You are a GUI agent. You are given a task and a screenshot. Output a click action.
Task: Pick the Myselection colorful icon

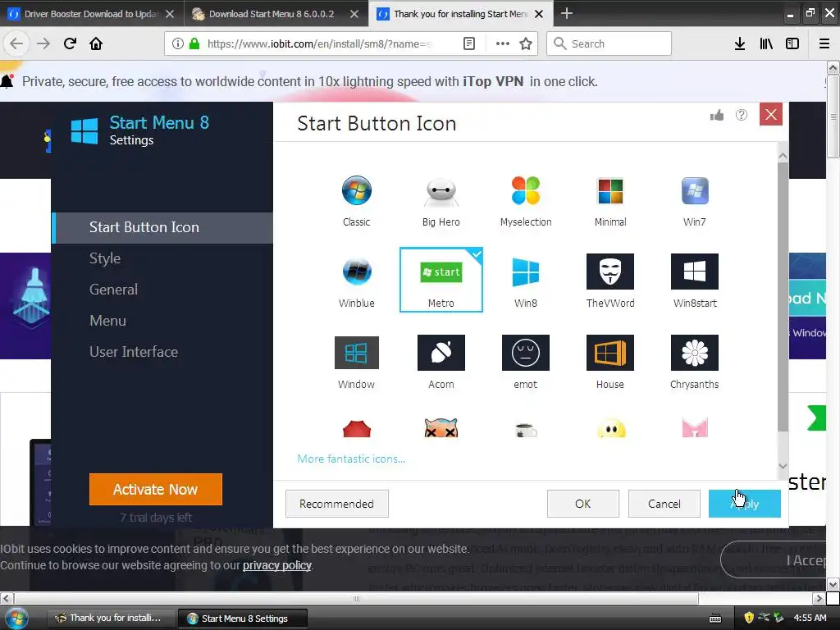pyautogui.click(x=526, y=201)
